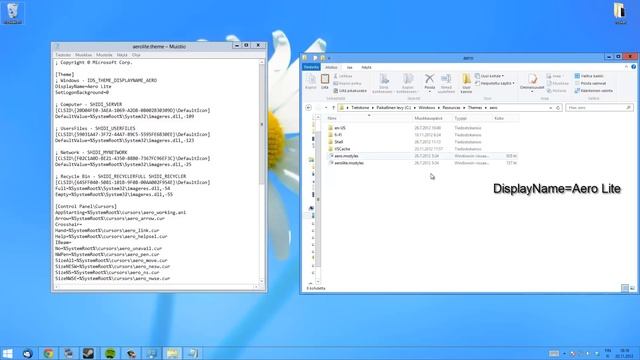The image size is (640, 360).
Task: Click the Liitä clipboard icon
Action: [325, 82]
